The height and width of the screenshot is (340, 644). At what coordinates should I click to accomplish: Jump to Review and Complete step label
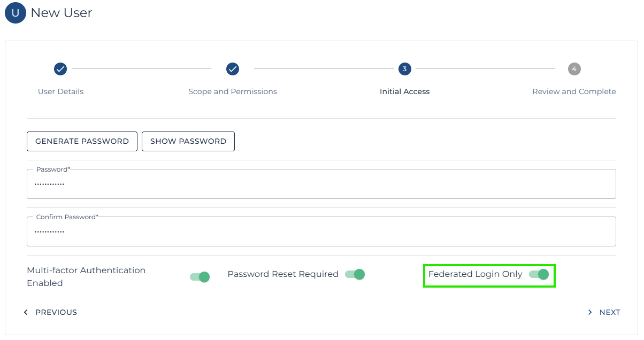574,91
